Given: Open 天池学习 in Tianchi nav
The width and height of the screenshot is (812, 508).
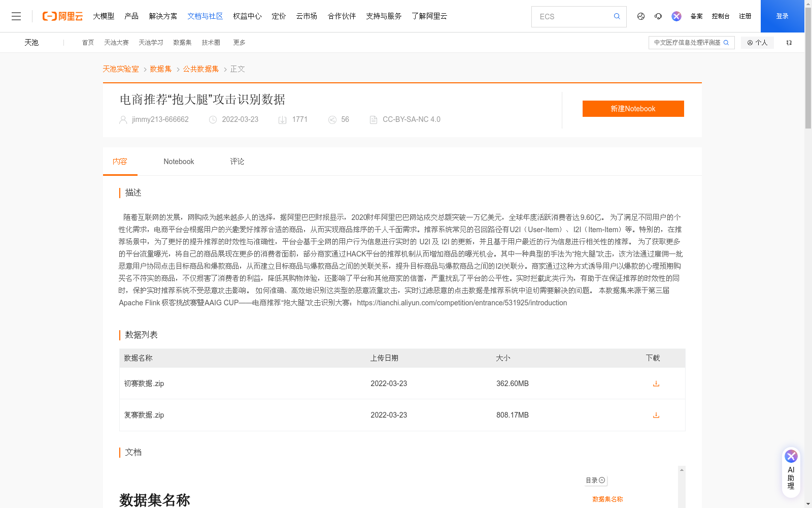Looking at the screenshot, I should coord(151,43).
